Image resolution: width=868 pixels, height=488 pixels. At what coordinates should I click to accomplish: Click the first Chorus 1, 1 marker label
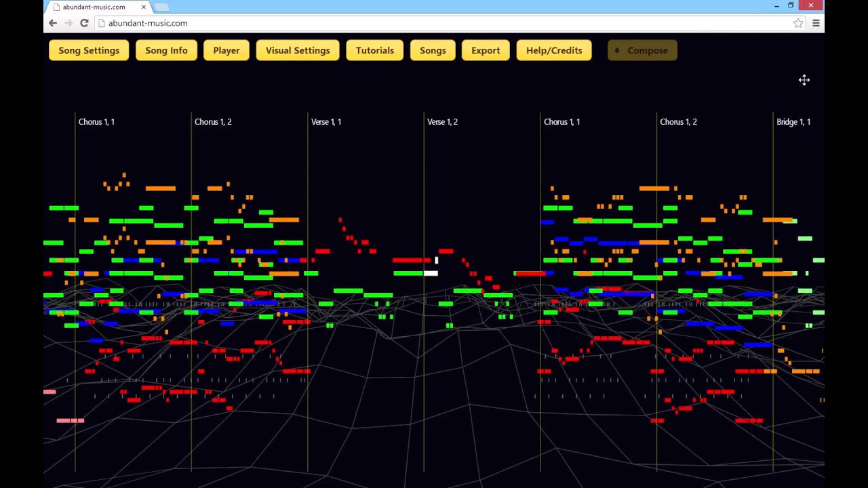[x=96, y=122]
